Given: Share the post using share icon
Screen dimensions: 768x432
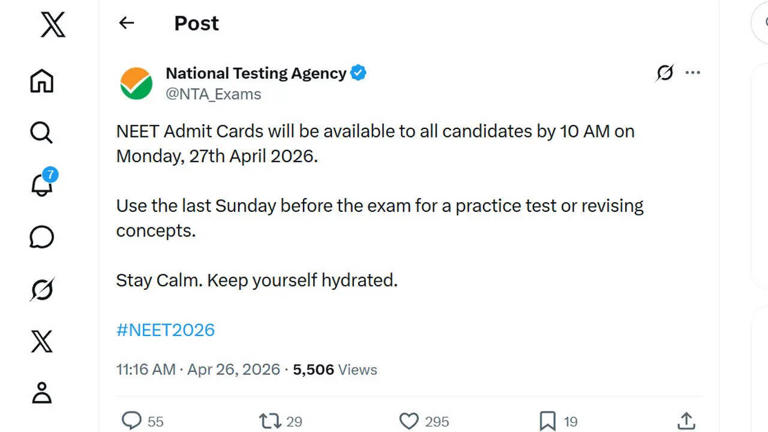Looking at the screenshot, I should (x=686, y=421).
